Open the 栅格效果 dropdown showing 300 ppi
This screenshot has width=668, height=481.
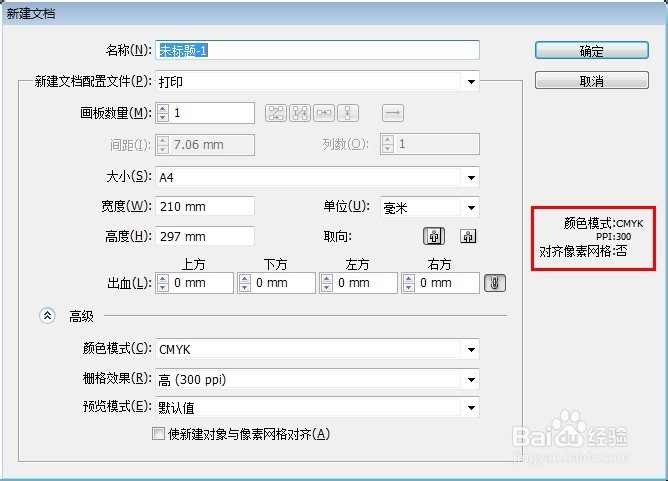(x=317, y=379)
